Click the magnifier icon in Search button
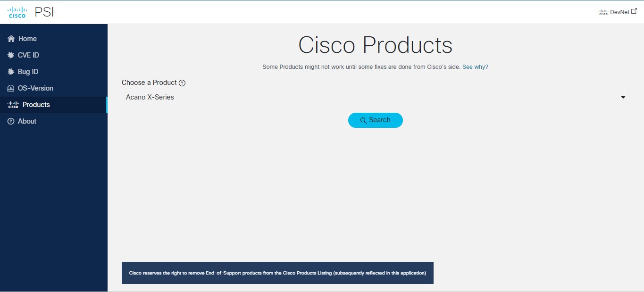 pyautogui.click(x=363, y=121)
